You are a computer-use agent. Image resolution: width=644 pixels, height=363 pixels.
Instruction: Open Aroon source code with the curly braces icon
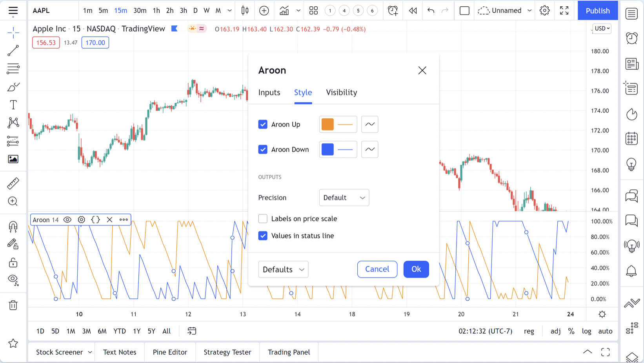click(x=95, y=220)
